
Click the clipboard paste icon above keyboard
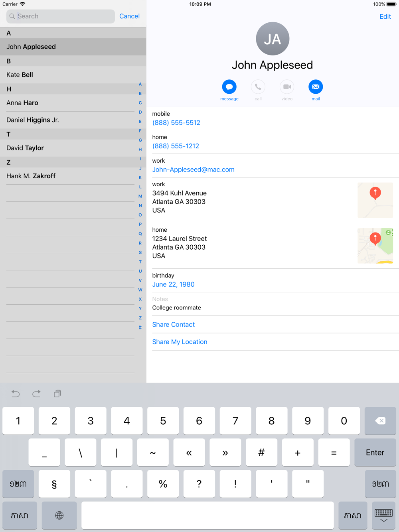(57, 394)
